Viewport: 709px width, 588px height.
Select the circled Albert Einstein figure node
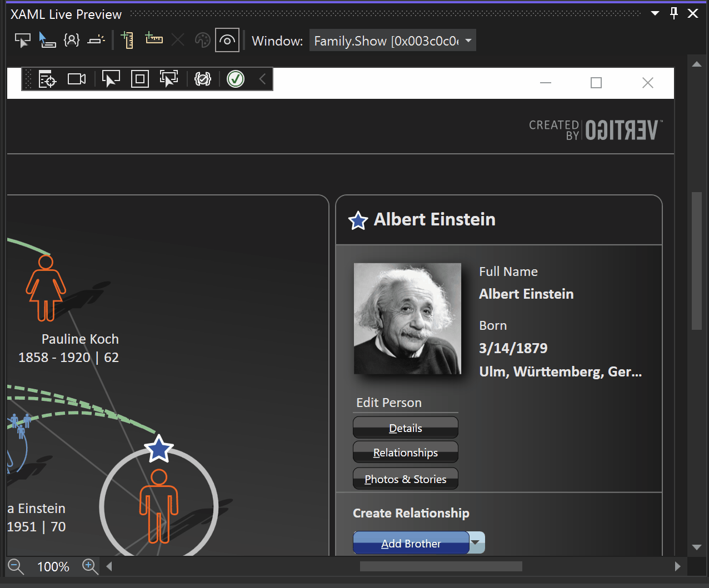click(159, 506)
